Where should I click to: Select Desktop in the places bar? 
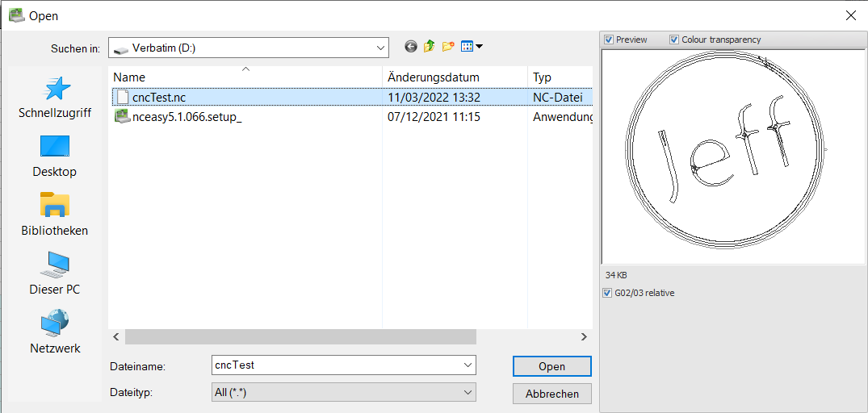click(x=55, y=156)
